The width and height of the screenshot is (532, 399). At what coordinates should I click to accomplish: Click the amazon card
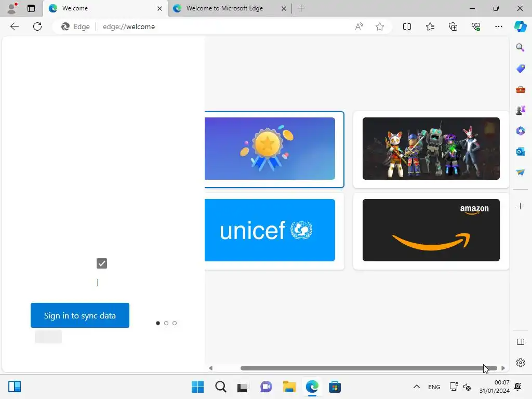click(x=431, y=231)
